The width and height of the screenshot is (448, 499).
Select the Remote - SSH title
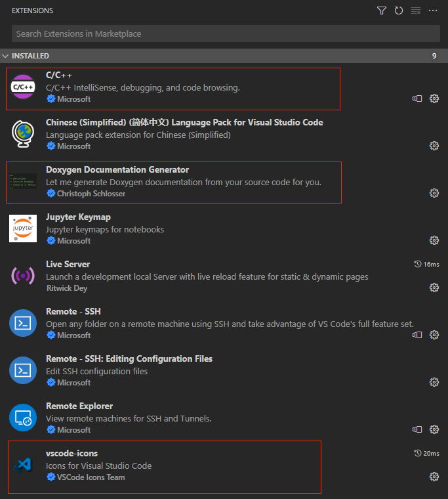click(x=73, y=311)
